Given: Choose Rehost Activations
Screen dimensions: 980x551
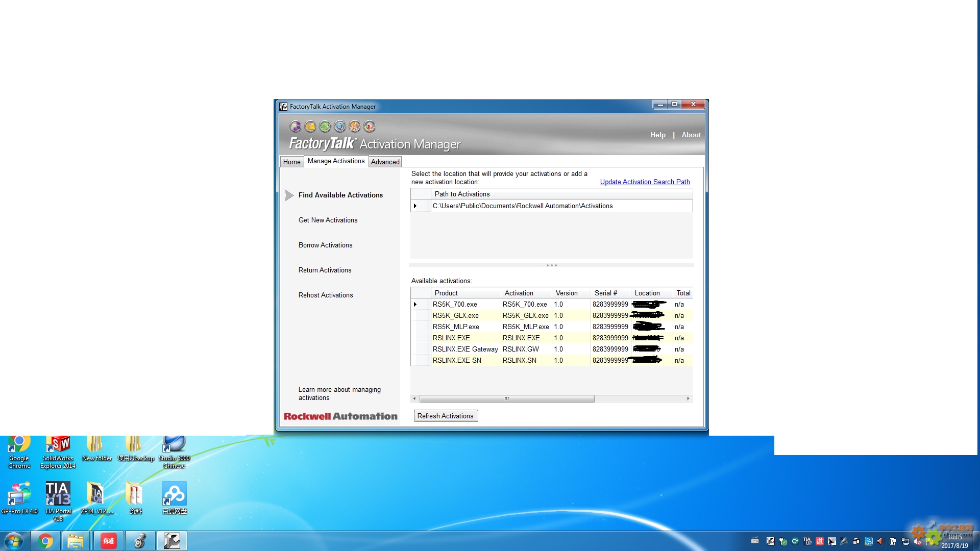Looking at the screenshot, I should (326, 295).
